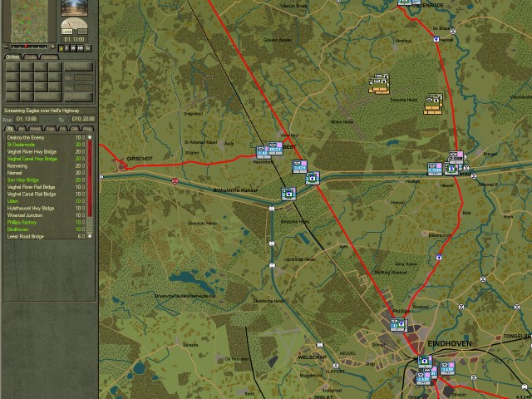Select the Lose gauge label
Image resolution: width=532 pixels, height=399 pixels.
point(66,32)
